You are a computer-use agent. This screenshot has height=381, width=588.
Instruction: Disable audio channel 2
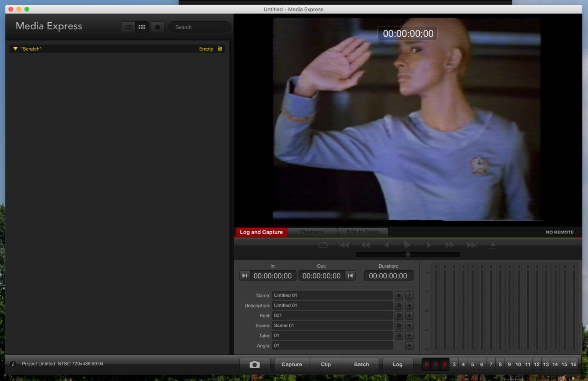coord(445,364)
